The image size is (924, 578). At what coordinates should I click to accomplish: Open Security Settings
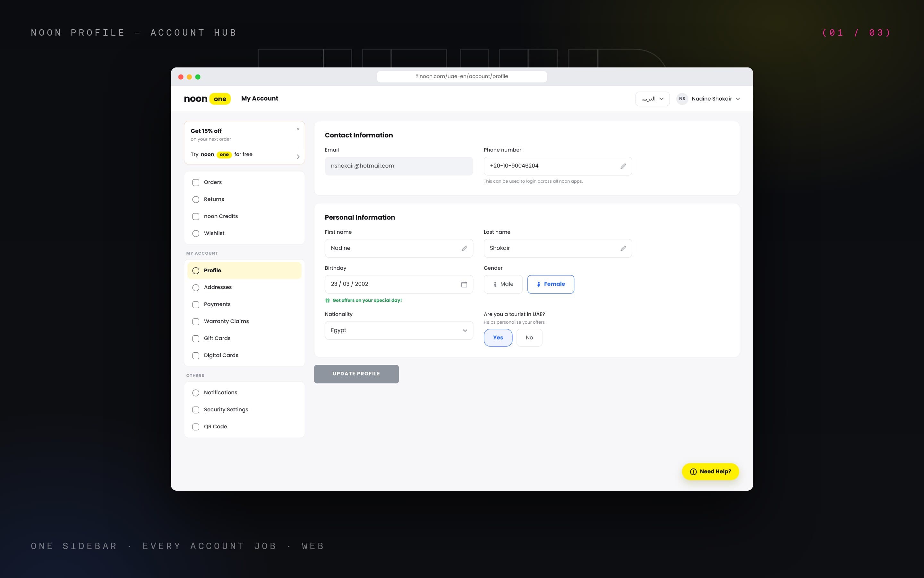pos(244,410)
